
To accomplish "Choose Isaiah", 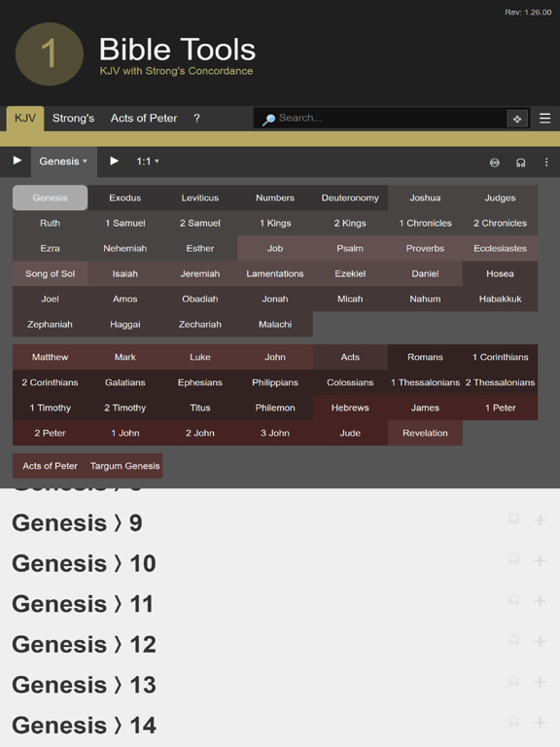I will [x=124, y=273].
